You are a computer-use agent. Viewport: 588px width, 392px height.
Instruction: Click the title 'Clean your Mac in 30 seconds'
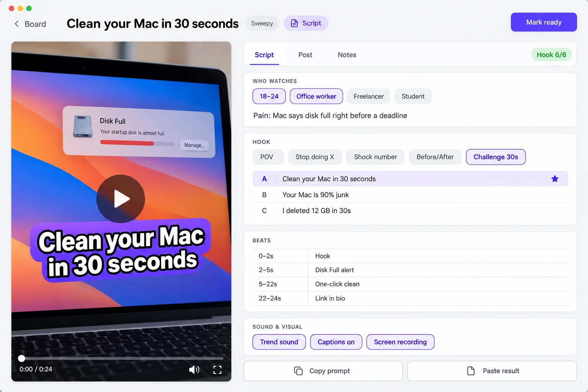(153, 24)
